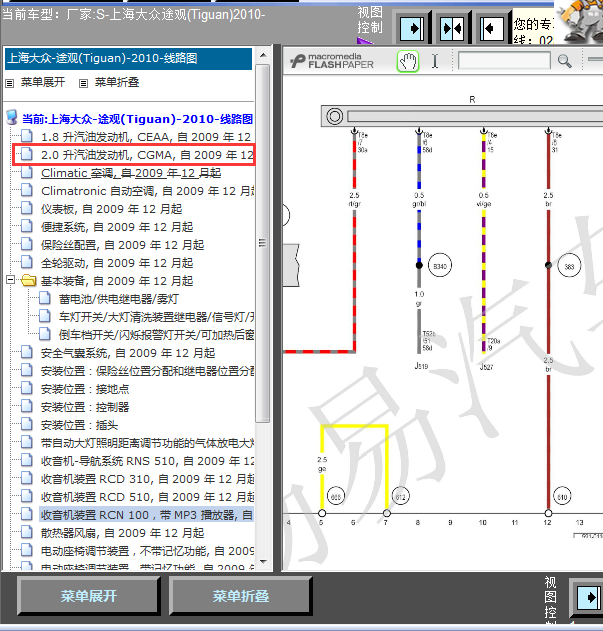Click the top view control left-arrow button

point(491,29)
